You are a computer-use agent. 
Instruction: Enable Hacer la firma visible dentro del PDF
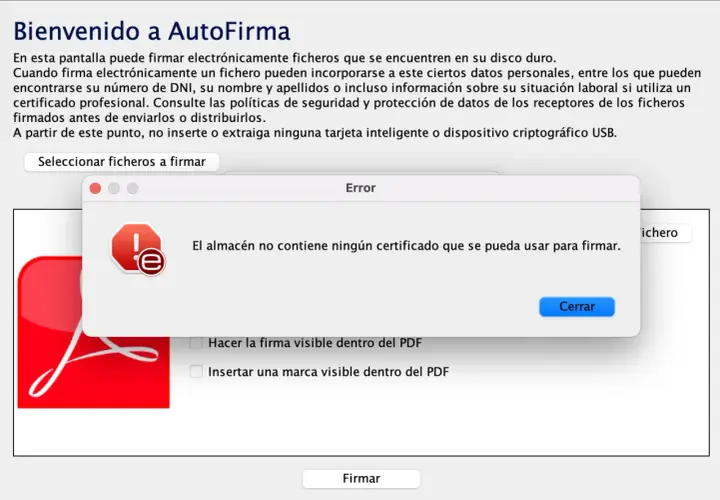pyautogui.click(x=196, y=343)
